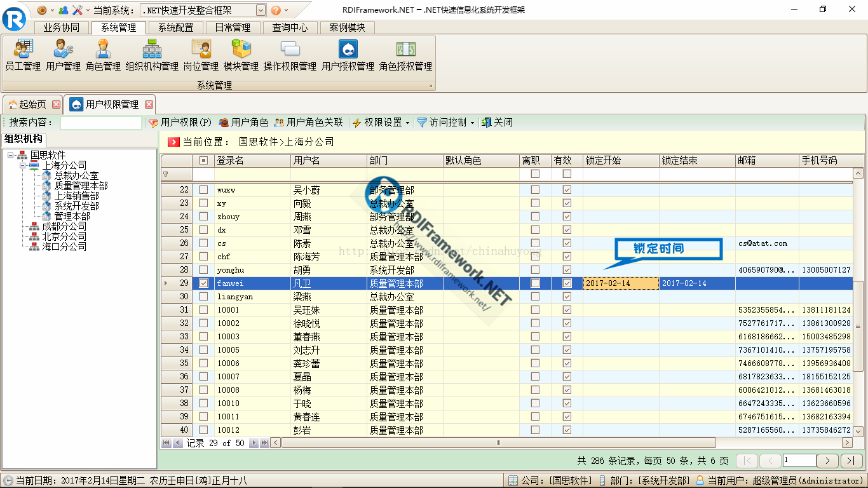
Task: Open dropdown arrow next to help icon
Action: (287, 10)
